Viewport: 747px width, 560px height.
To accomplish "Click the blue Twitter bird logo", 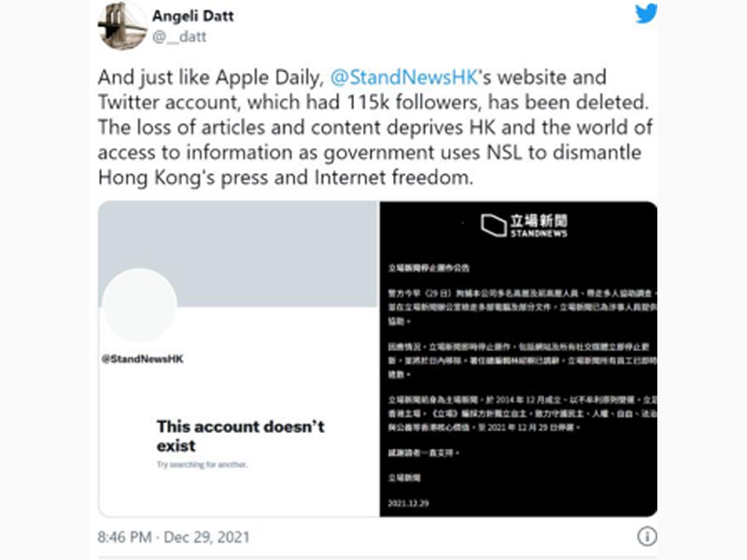I will tap(646, 13).
